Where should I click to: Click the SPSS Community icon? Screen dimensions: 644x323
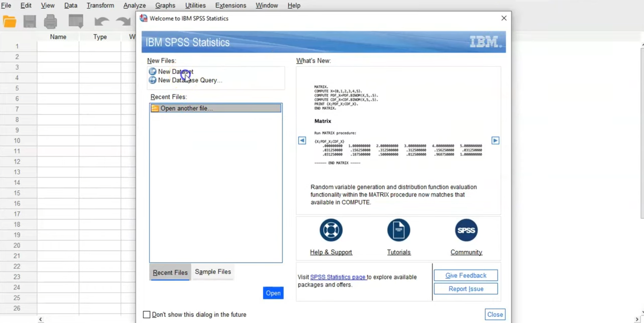point(466,230)
